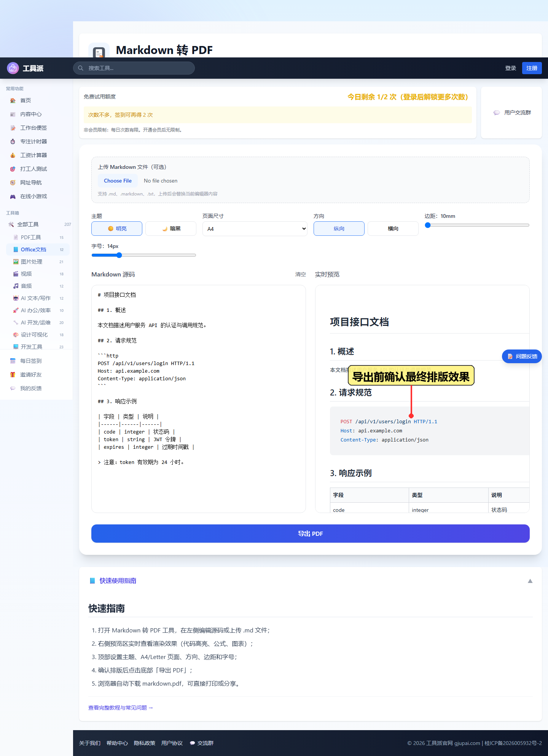
Task: Open the 邀请好友 menu entry
Action: click(x=37, y=375)
